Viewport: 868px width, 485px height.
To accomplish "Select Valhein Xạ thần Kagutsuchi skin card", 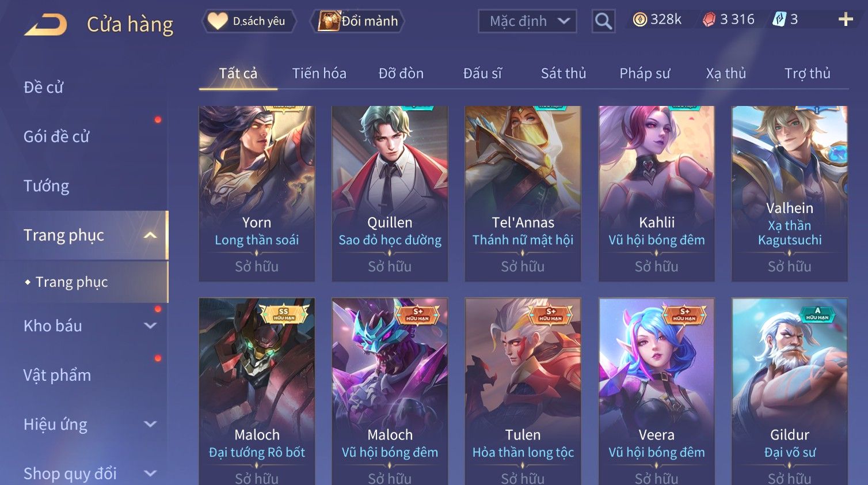I will coord(790,194).
